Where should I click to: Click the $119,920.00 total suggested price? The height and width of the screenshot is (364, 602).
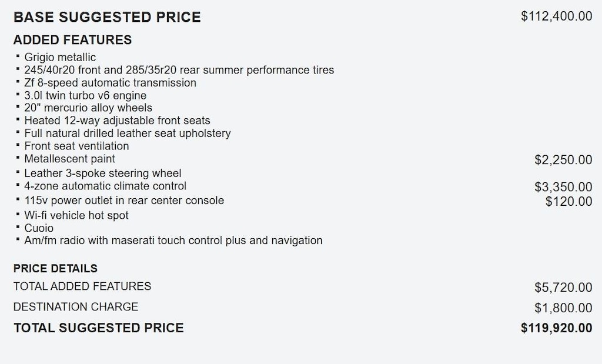tap(556, 328)
